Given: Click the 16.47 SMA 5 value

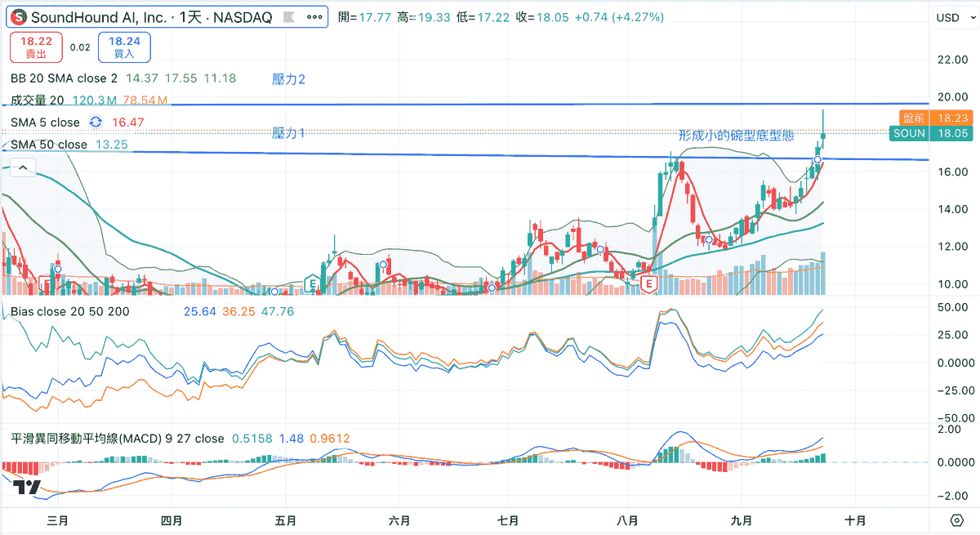Looking at the screenshot, I should 127,122.
